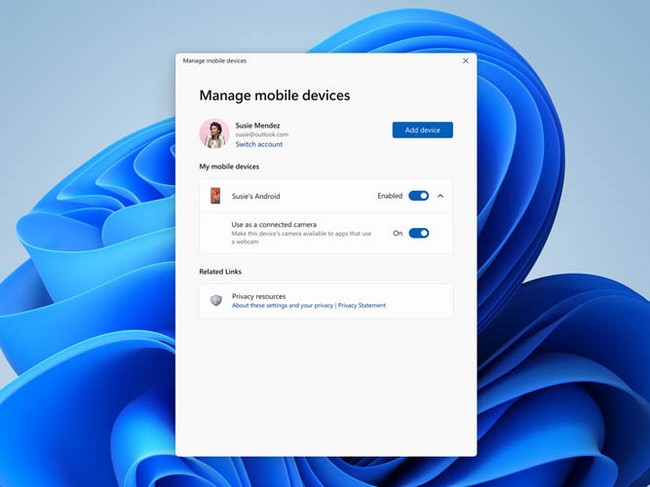Click the Related Links section heading

pos(220,272)
